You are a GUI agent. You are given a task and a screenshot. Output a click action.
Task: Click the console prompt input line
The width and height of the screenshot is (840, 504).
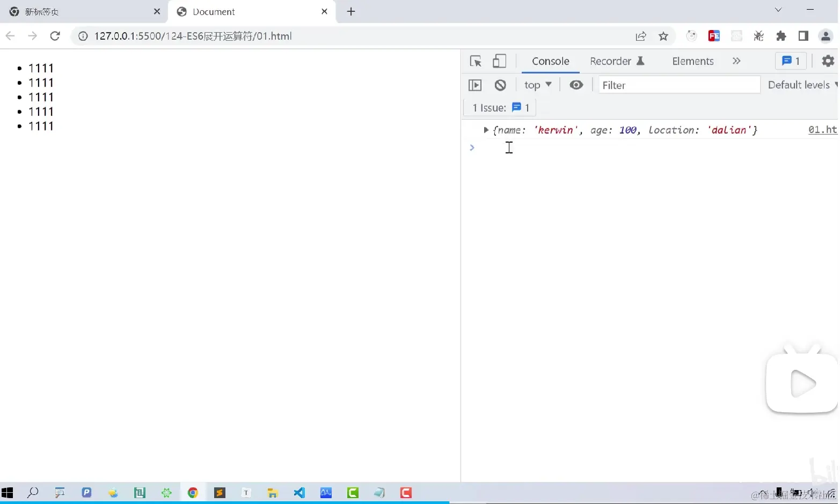click(x=655, y=148)
